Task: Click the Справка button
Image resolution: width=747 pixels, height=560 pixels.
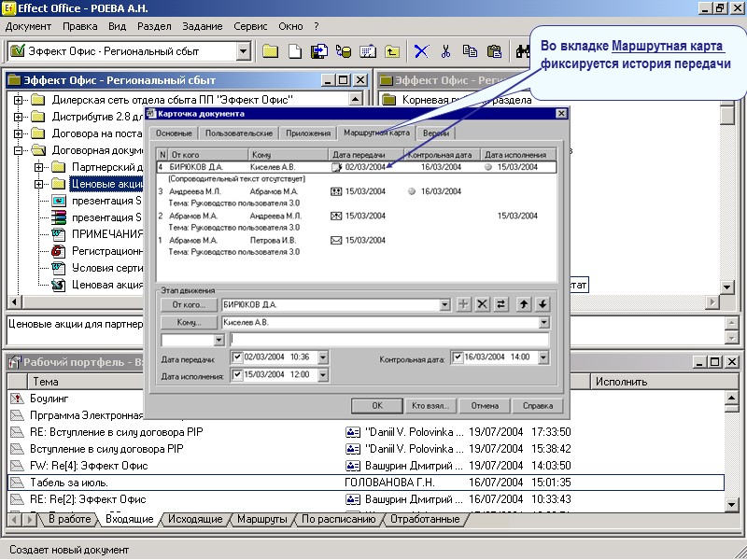Action: pyautogui.click(x=538, y=406)
